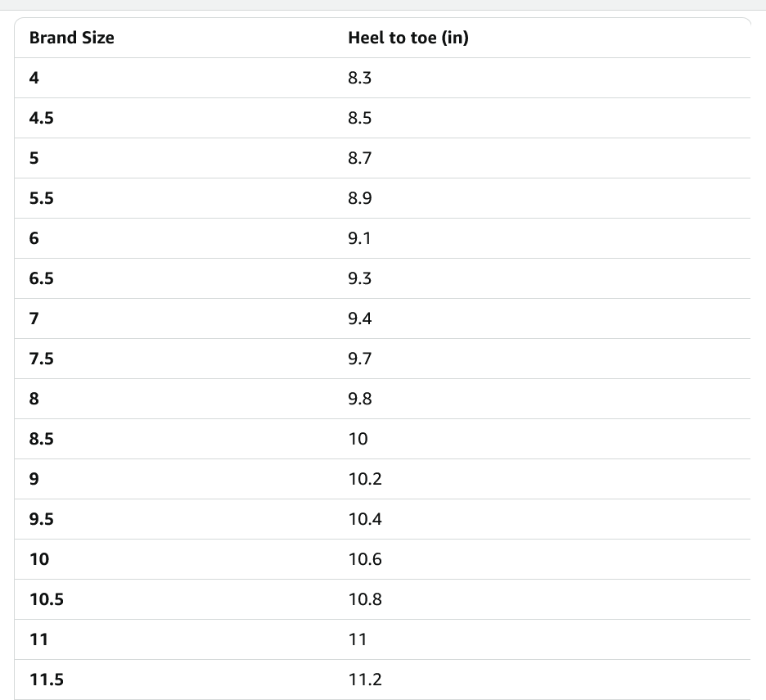Image resolution: width=766 pixels, height=700 pixels.
Task: Click the 8.3 heel to toe value
Action: pos(360,78)
